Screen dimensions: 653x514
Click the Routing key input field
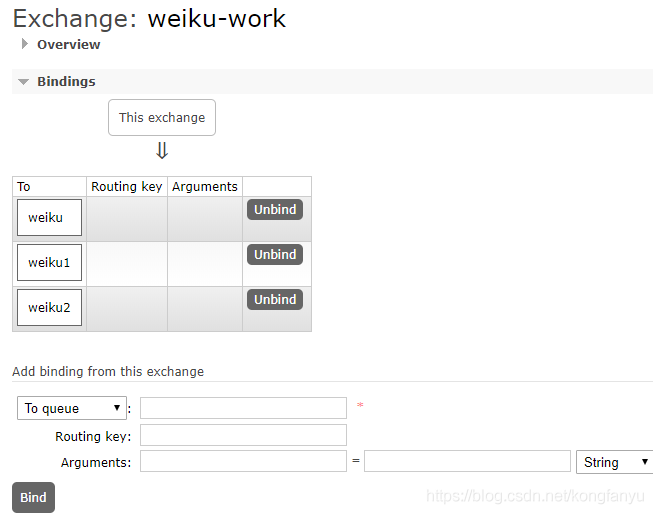pos(243,435)
